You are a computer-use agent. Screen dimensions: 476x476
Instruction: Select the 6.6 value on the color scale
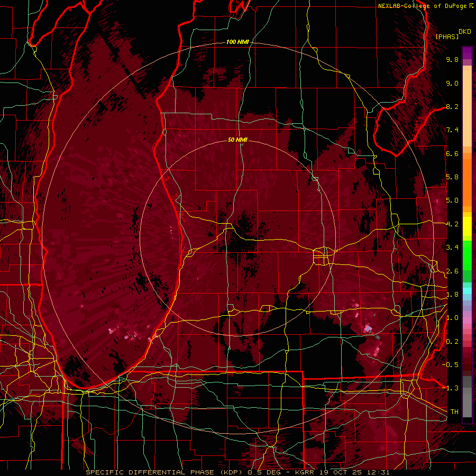pos(452,153)
